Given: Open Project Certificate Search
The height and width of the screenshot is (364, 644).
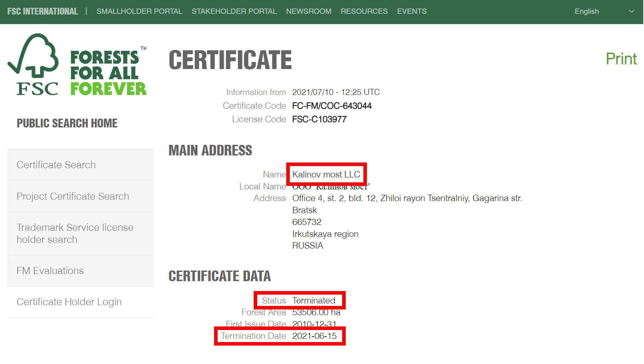Looking at the screenshot, I should coord(80,196).
